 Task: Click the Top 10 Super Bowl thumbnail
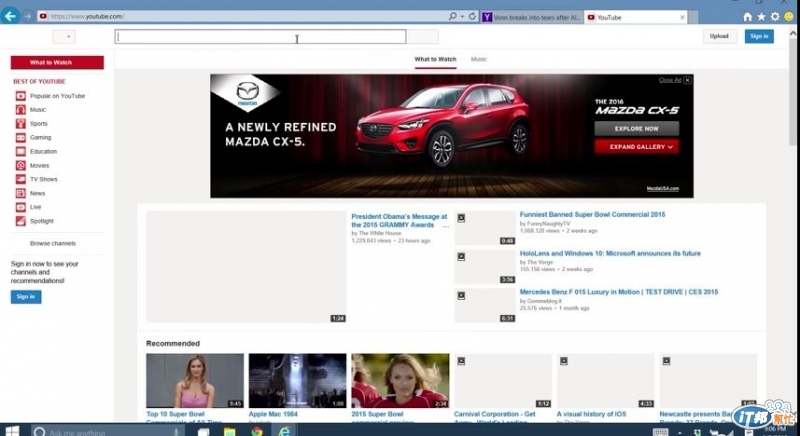[195, 380]
